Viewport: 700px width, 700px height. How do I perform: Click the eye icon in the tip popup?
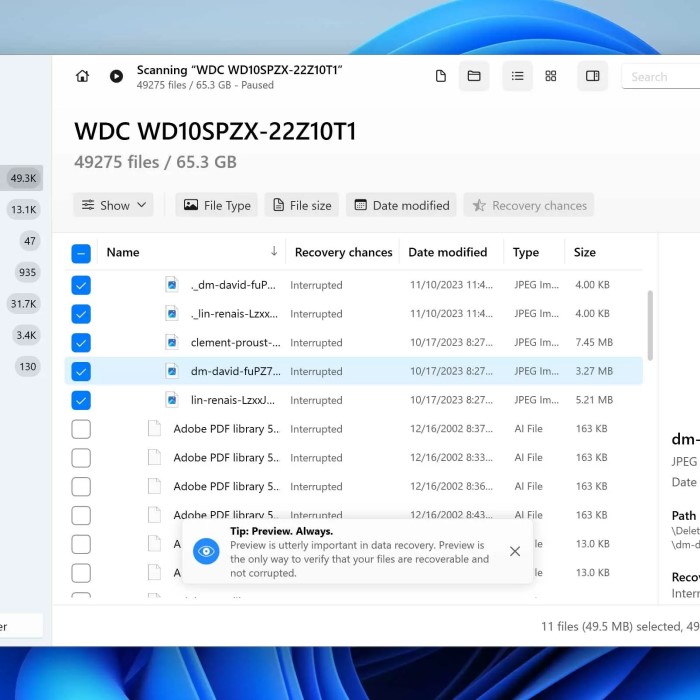pyautogui.click(x=206, y=551)
